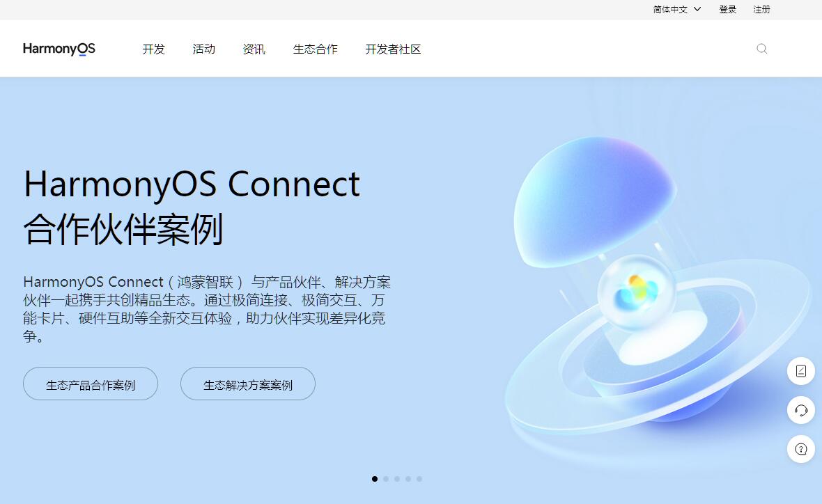Select the 资讯 menu item
822x504 pixels.
point(254,49)
